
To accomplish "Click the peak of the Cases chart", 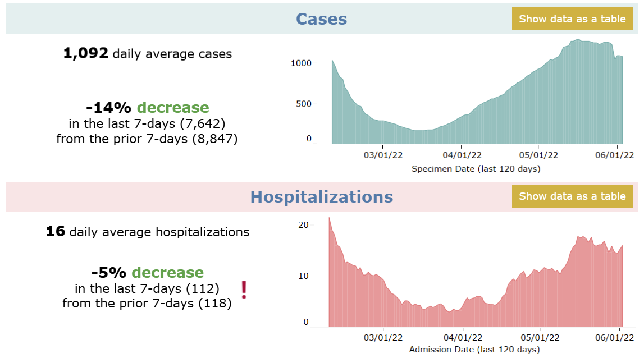I will coord(578,42).
